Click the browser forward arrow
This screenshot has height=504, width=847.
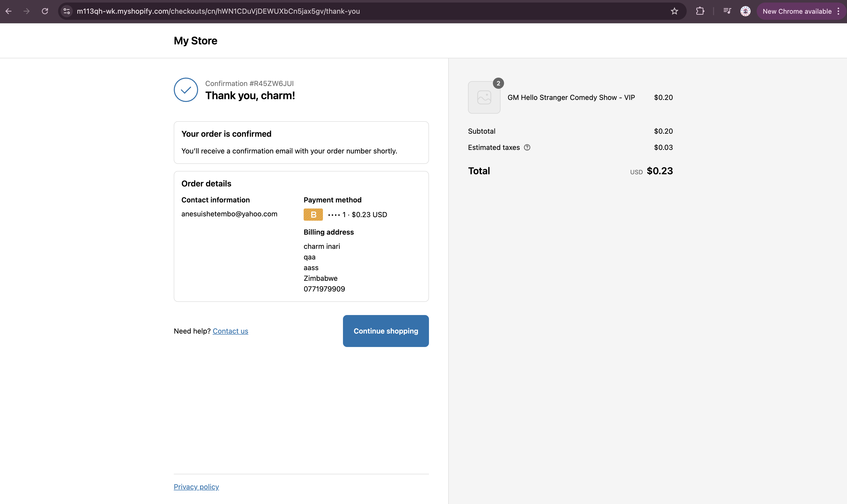[x=26, y=11]
